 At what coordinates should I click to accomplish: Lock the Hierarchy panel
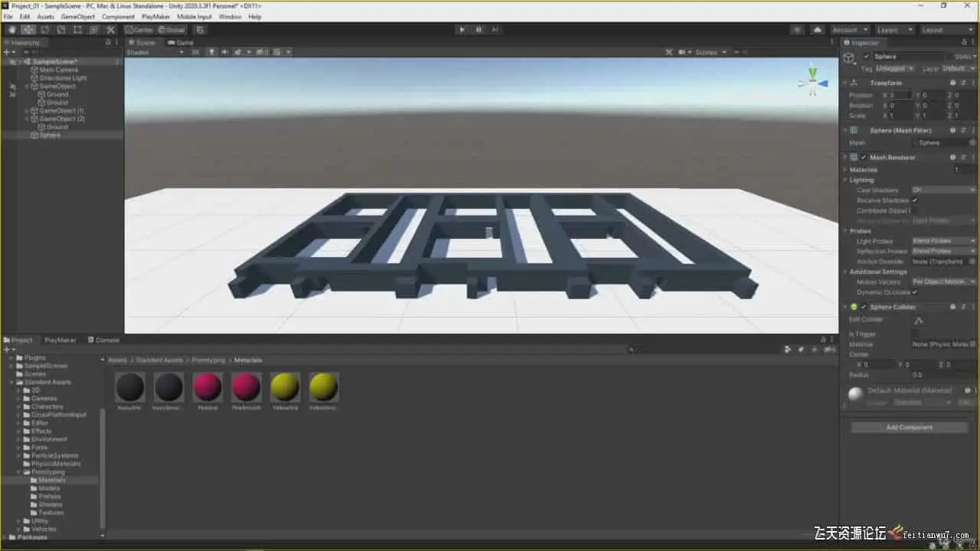(x=108, y=42)
